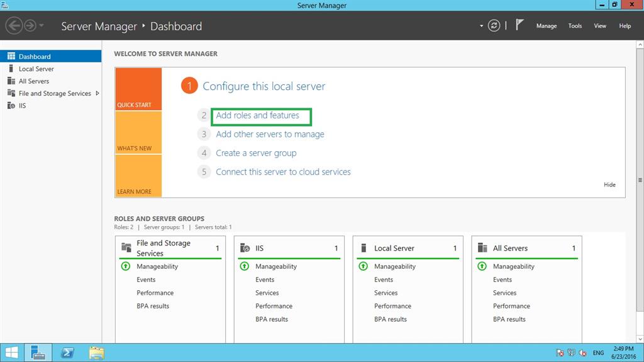Open the What's New tile
The width and height of the screenshot is (644, 362).
[138, 132]
